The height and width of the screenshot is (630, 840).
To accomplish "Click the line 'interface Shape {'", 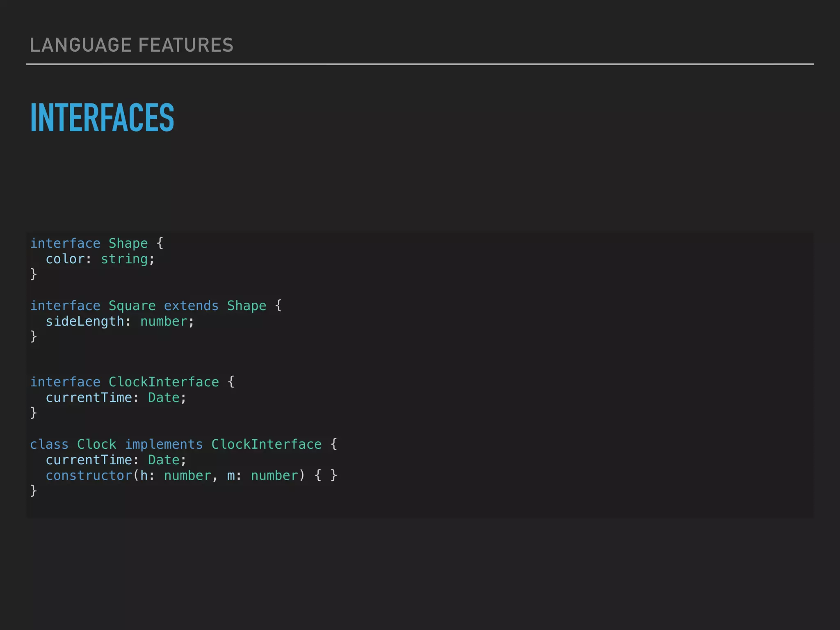I will (x=97, y=243).
